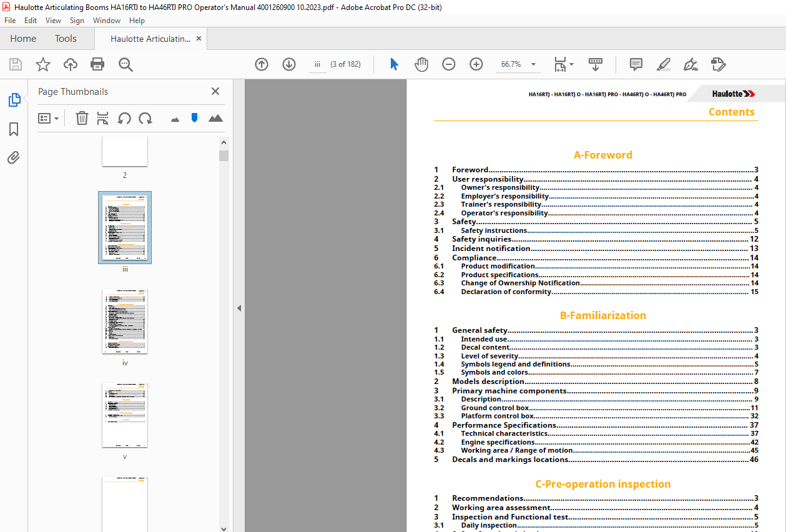Go to previous page arrow

(x=262, y=64)
